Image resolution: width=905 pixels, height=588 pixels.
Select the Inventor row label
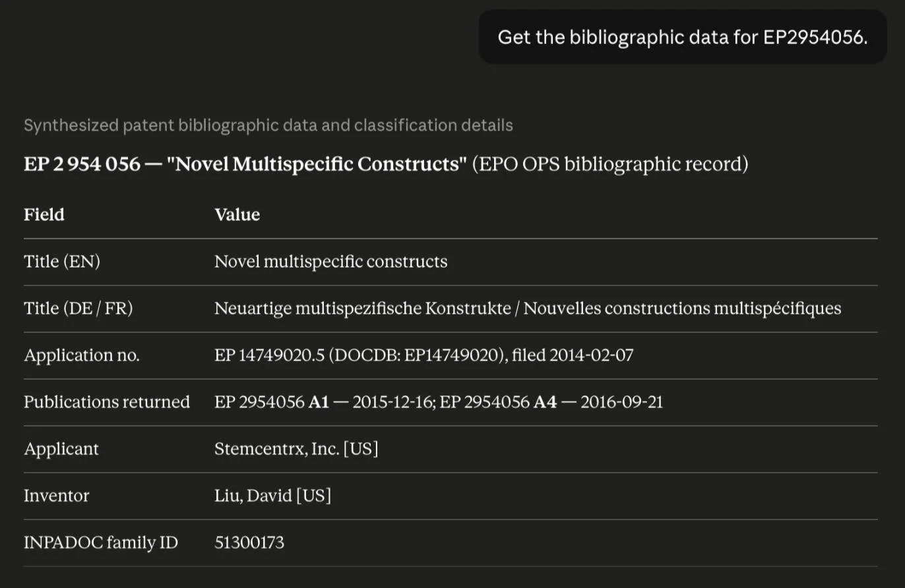tap(57, 496)
